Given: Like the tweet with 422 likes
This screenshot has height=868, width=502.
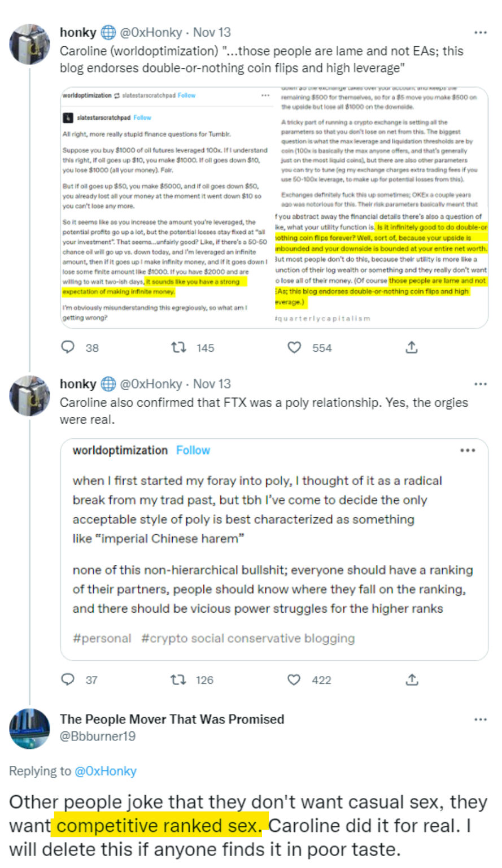Looking at the screenshot, I should [294, 679].
